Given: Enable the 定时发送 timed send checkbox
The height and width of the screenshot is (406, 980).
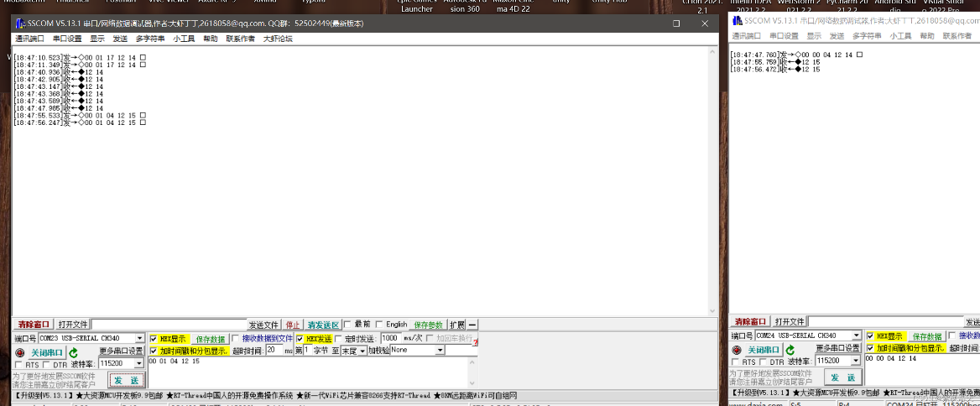Looking at the screenshot, I should pos(338,338).
